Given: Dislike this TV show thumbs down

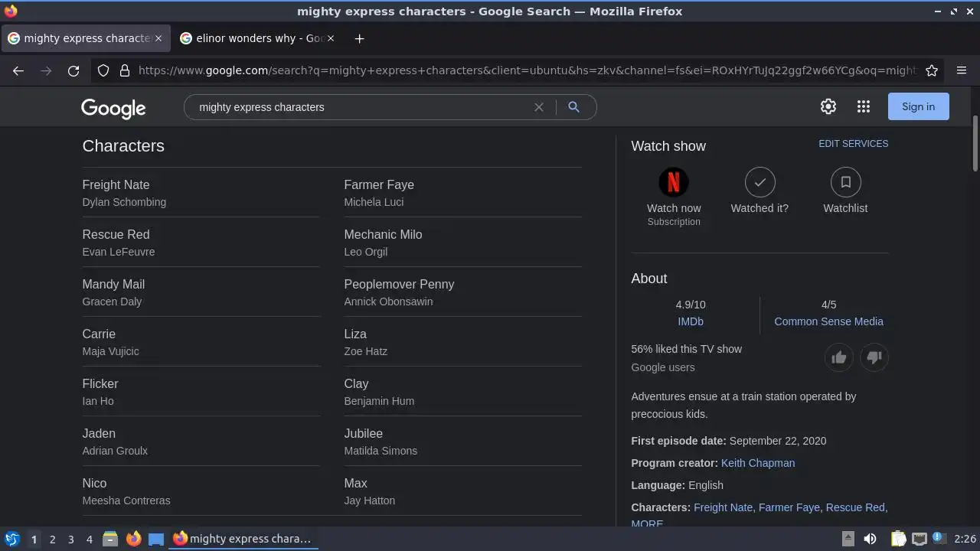Looking at the screenshot, I should (x=874, y=357).
